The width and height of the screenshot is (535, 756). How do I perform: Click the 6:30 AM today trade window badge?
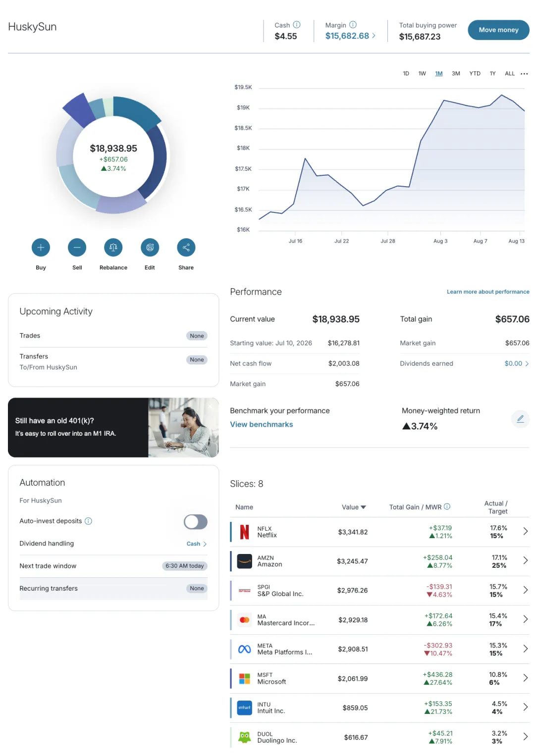tap(185, 566)
